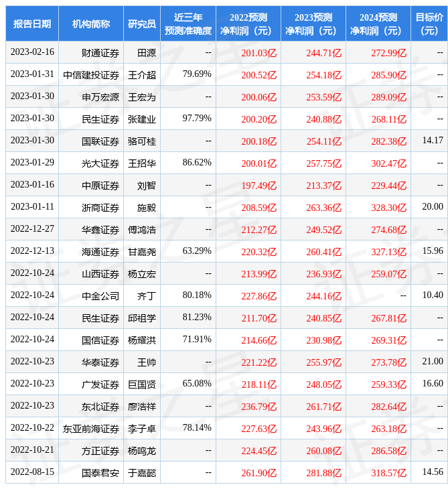The image size is (448, 489).
Task: Select accuracy value 86.62%
Action: pos(197,163)
